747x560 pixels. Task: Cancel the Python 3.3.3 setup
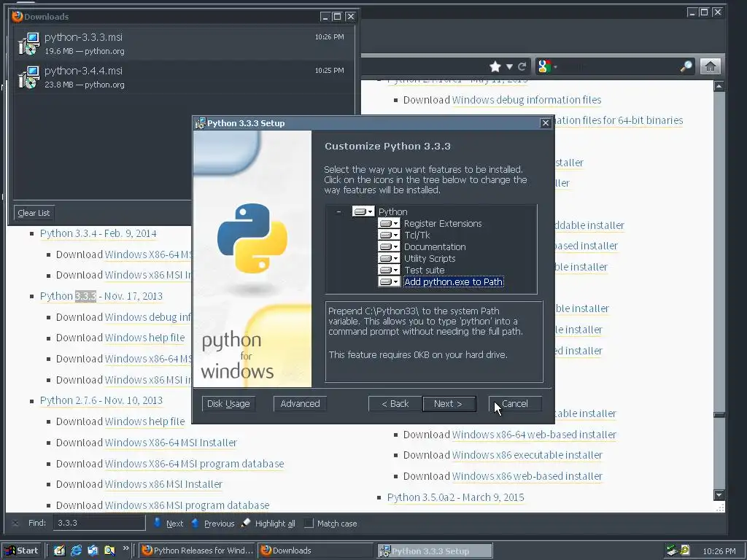[x=515, y=403]
